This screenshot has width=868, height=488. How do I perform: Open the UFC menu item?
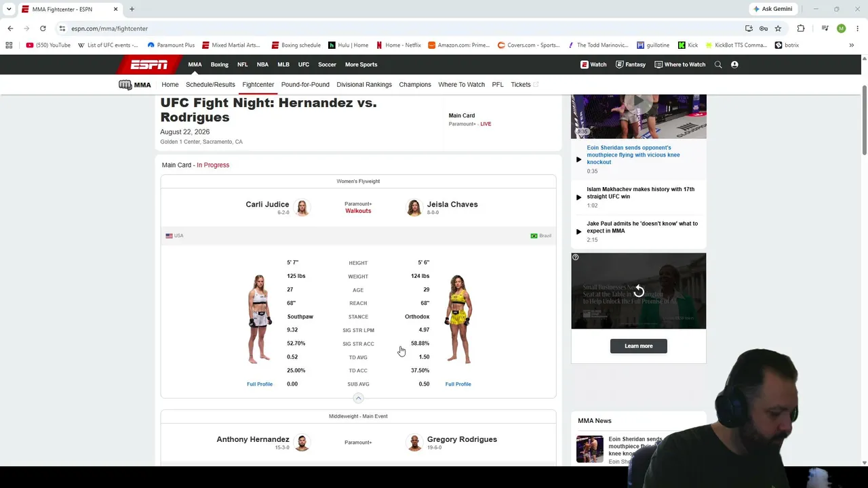(303, 64)
